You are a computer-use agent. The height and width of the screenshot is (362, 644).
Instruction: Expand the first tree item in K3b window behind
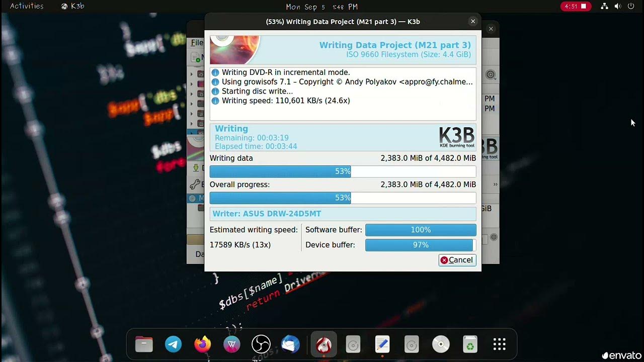click(x=192, y=74)
